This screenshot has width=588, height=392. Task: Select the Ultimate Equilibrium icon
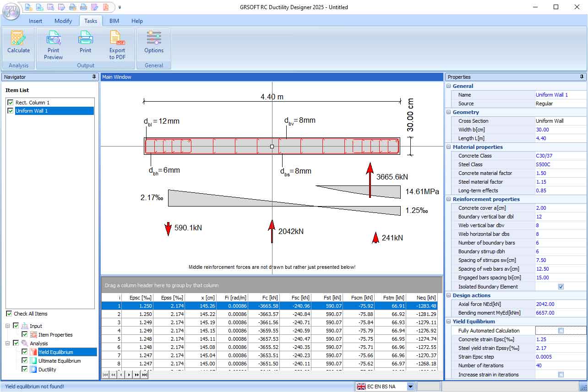33,360
